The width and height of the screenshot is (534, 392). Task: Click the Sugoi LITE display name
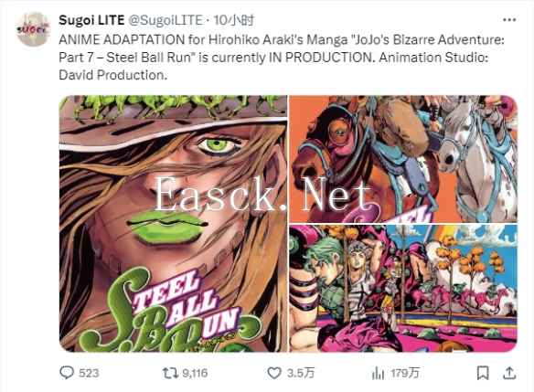(91, 20)
